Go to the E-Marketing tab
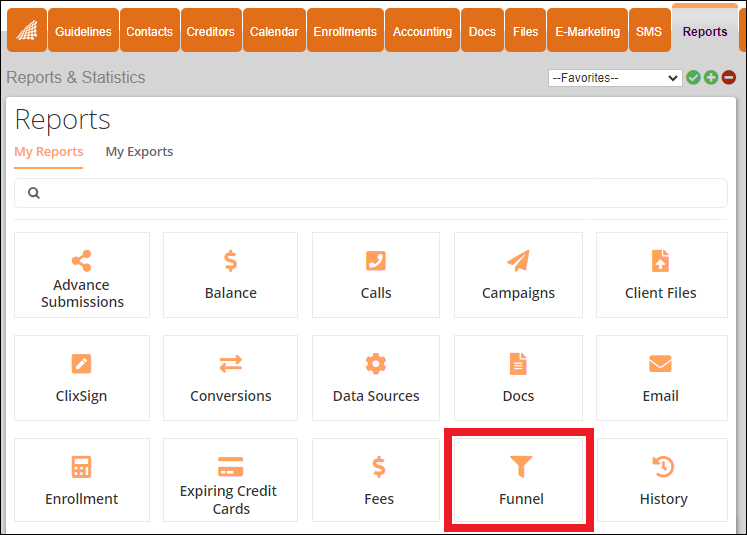The image size is (747, 535). pos(587,30)
